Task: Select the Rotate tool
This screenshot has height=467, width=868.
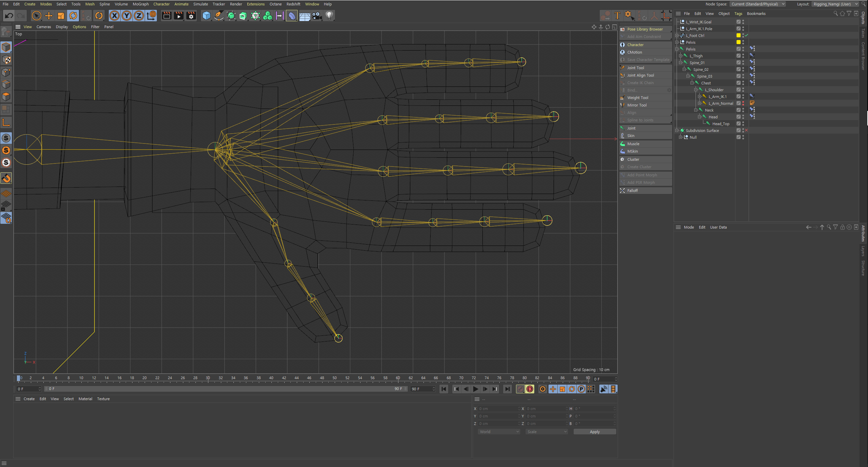Action: pyautogui.click(x=73, y=16)
